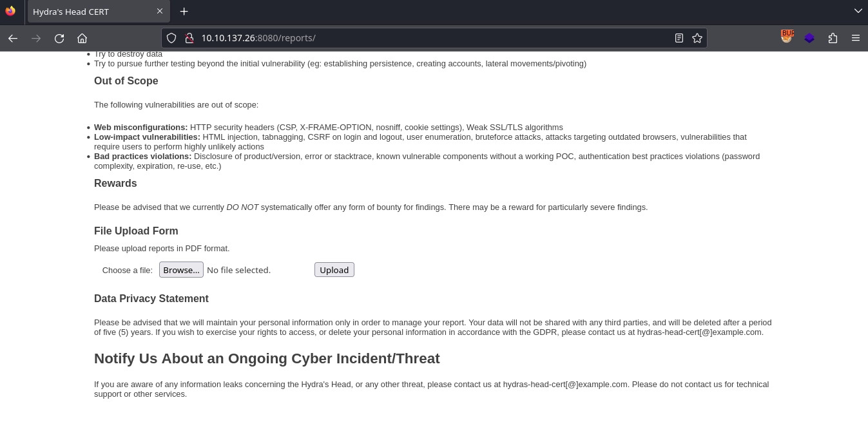Open Firefox Reader View for this page
This screenshot has height=429, width=868.
tap(679, 38)
